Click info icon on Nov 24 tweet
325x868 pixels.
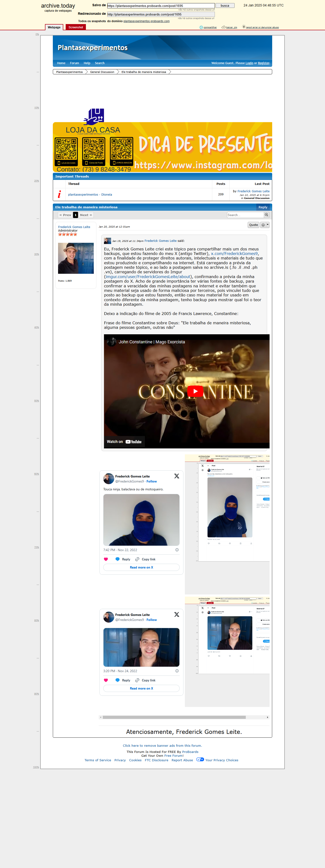click(177, 671)
